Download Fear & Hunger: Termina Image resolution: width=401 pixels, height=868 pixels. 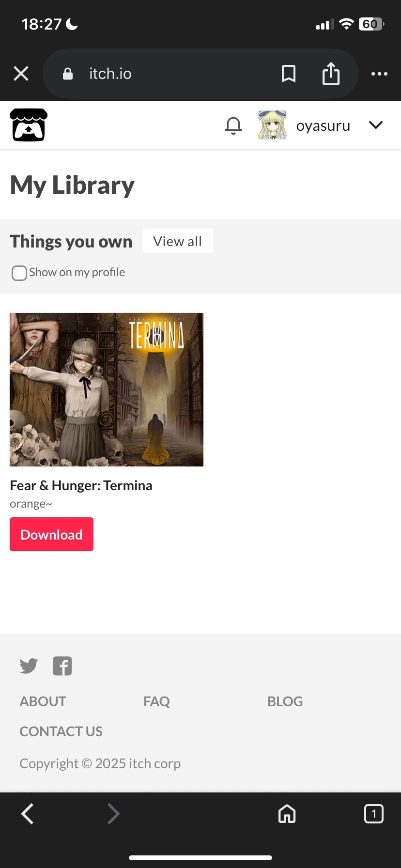(51, 534)
